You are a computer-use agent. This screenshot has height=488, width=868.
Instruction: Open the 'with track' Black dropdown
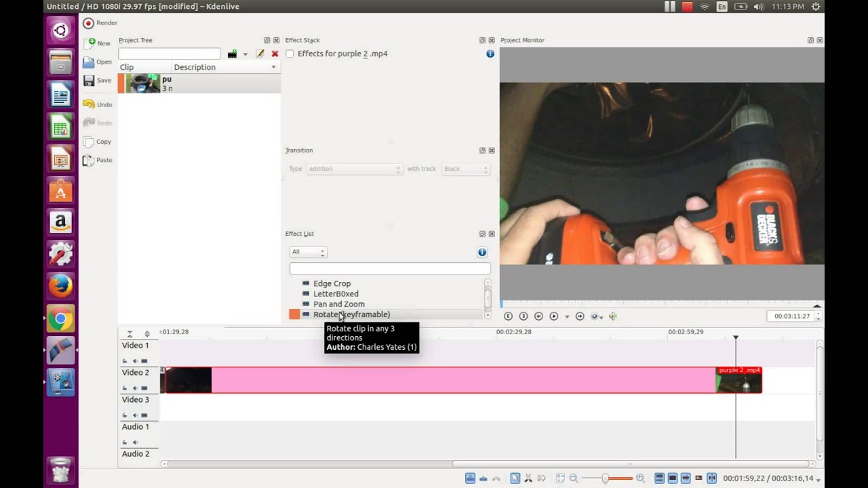point(465,169)
